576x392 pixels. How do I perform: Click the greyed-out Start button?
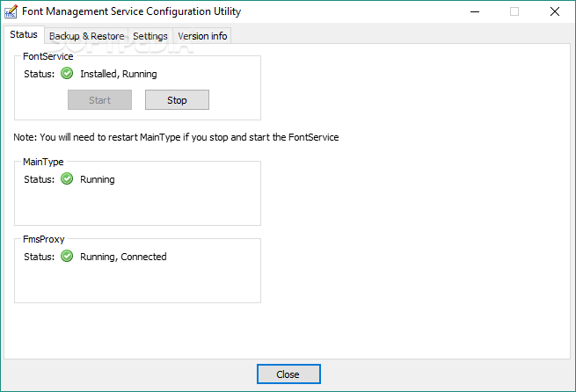[x=99, y=100]
